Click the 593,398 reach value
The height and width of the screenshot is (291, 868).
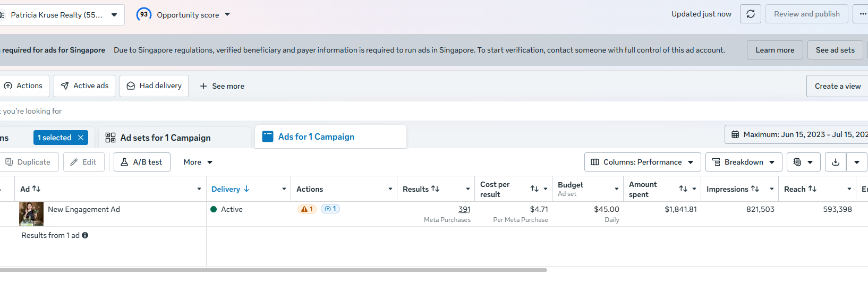click(x=837, y=209)
